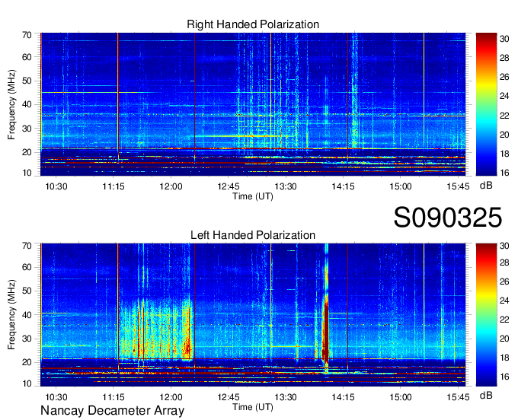This screenshot has height=420, width=518.
Task: Click the 15:45 tick on the top plot
Action: tap(458, 186)
